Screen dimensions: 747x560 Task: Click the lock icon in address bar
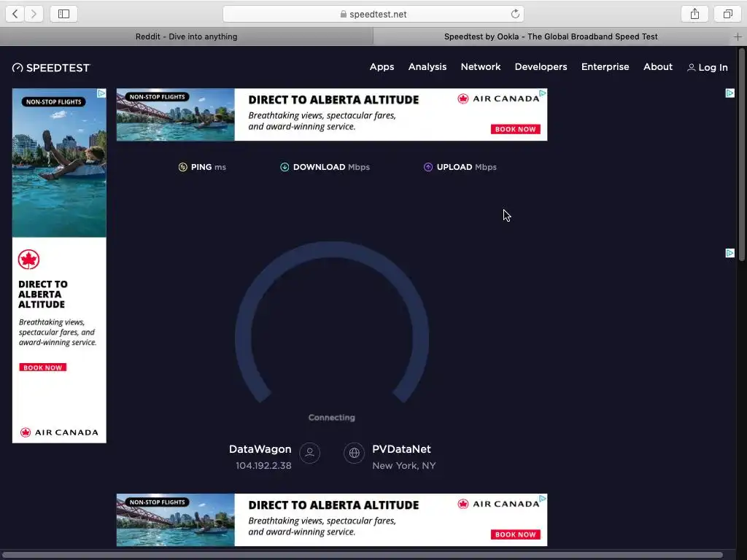tap(344, 15)
